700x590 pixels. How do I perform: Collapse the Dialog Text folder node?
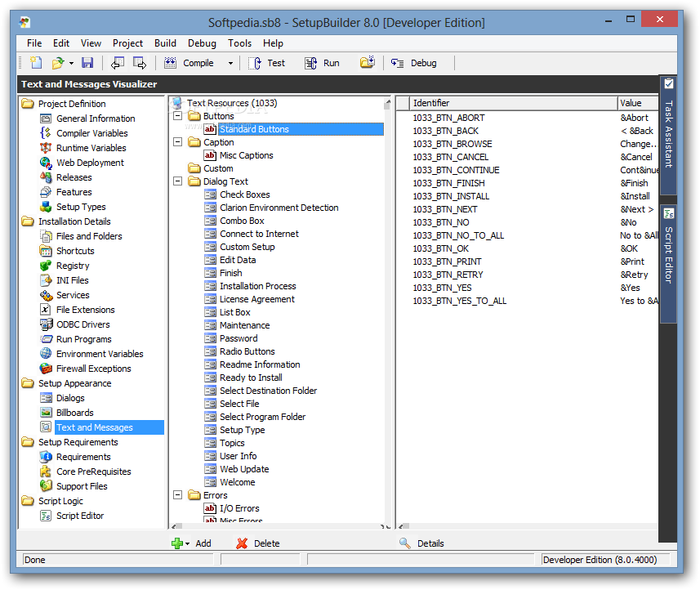(x=178, y=181)
